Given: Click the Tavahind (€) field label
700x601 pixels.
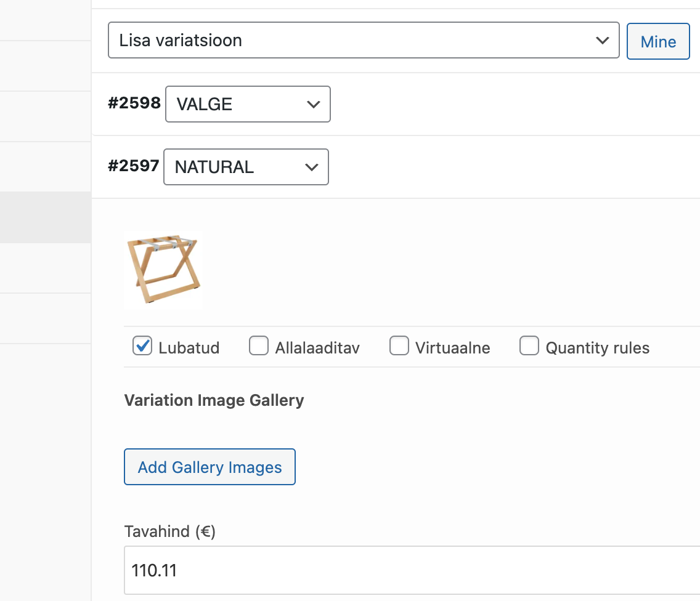Looking at the screenshot, I should [169, 531].
